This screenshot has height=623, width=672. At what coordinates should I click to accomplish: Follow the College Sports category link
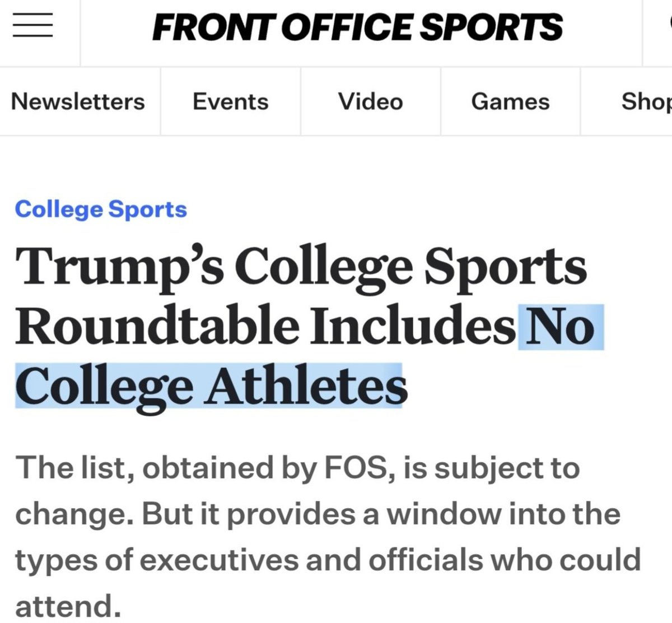(101, 209)
